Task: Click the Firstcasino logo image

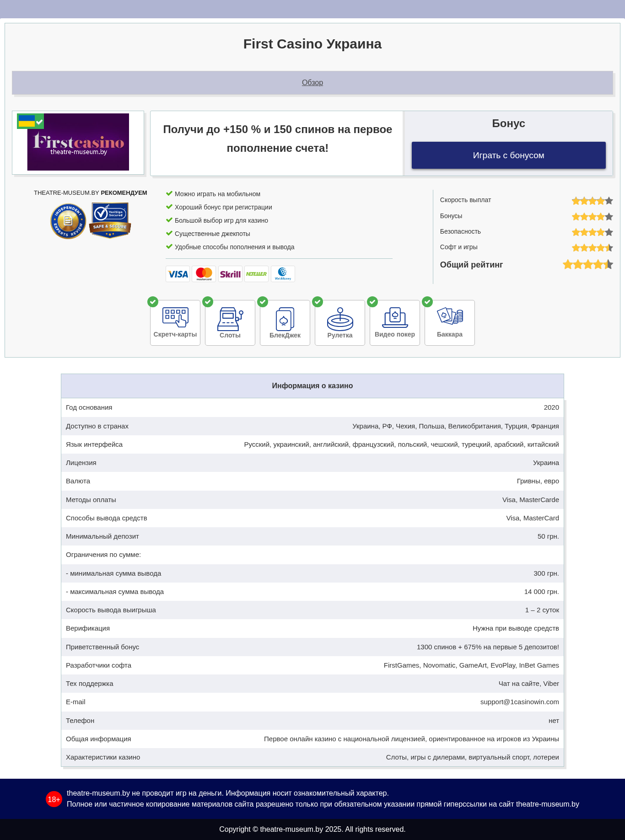Action: coord(78,142)
